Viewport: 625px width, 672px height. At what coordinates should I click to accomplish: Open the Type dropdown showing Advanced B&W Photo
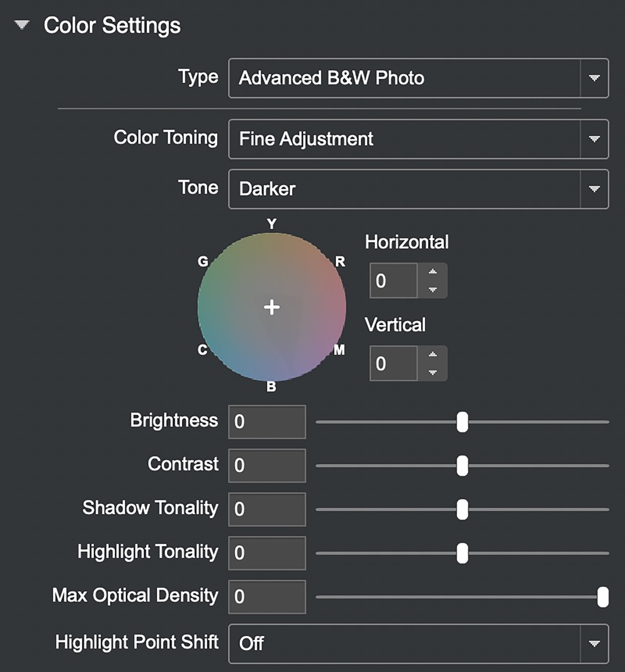point(418,78)
